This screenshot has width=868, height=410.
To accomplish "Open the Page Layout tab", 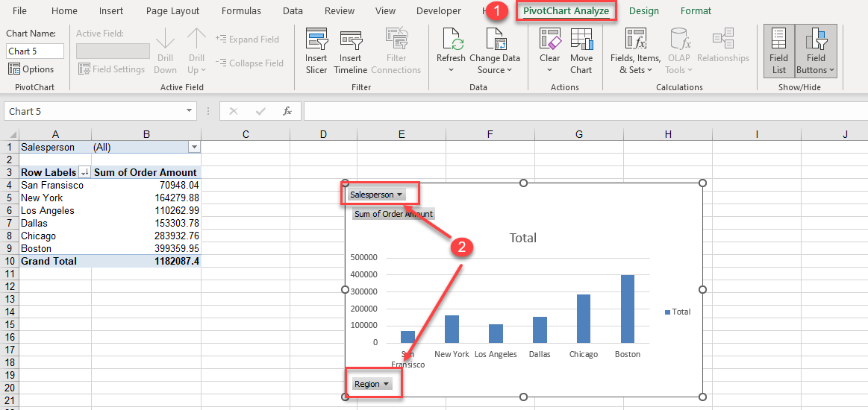I will (172, 11).
